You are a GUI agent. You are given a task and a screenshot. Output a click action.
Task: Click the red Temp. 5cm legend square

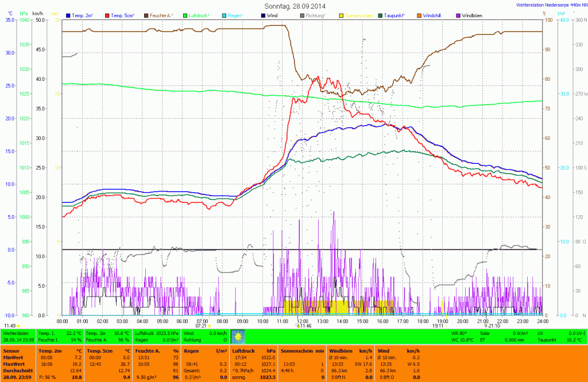[x=107, y=15]
